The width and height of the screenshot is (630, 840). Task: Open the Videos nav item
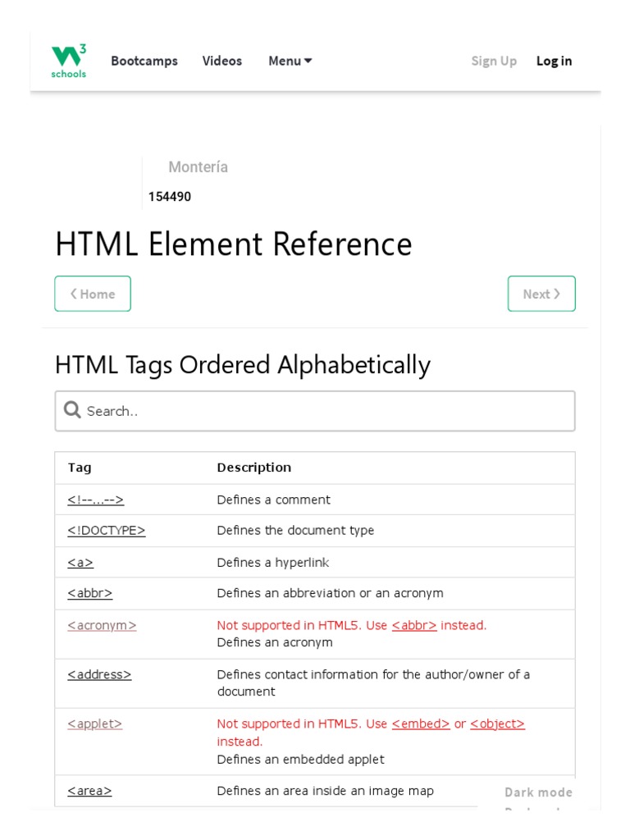point(222,61)
